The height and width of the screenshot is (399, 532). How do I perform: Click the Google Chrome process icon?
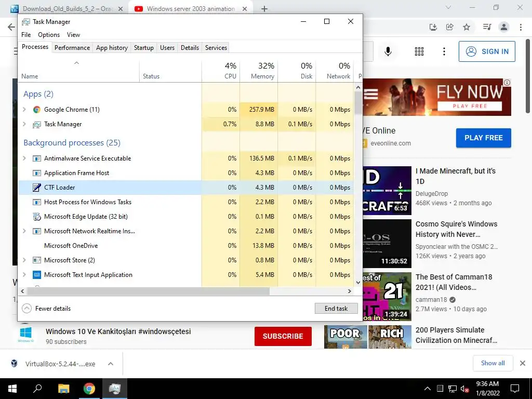[x=37, y=110]
